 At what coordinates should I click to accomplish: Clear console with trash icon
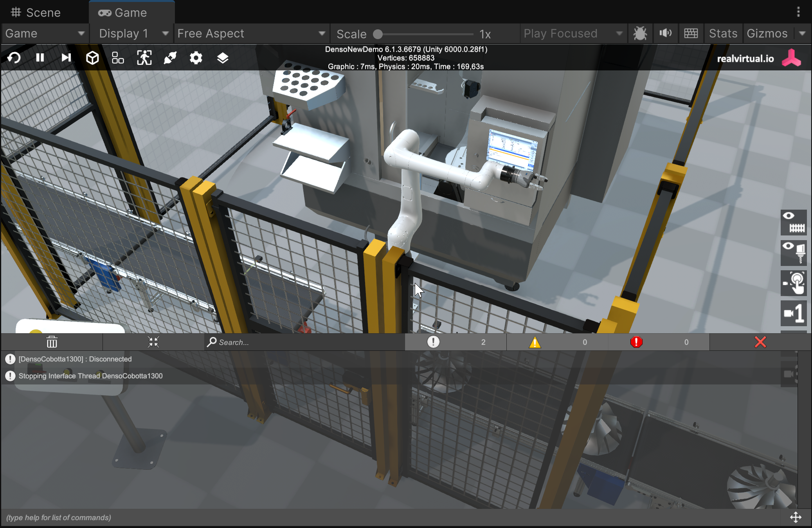52,342
